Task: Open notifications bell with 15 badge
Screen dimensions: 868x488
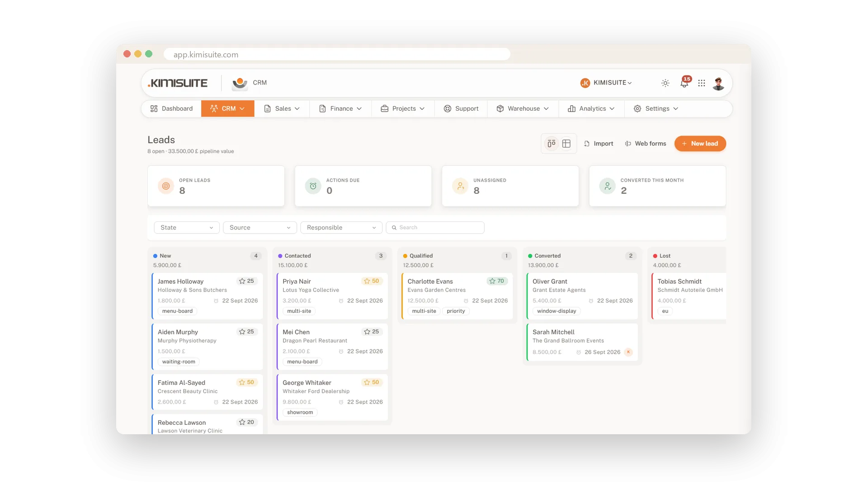Action: click(685, 82)
